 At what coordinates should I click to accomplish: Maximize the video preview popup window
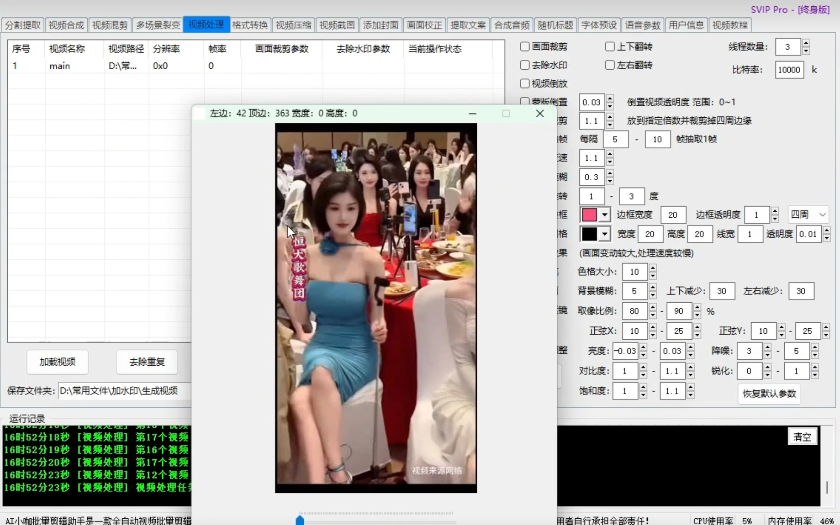tap(506, 113)
